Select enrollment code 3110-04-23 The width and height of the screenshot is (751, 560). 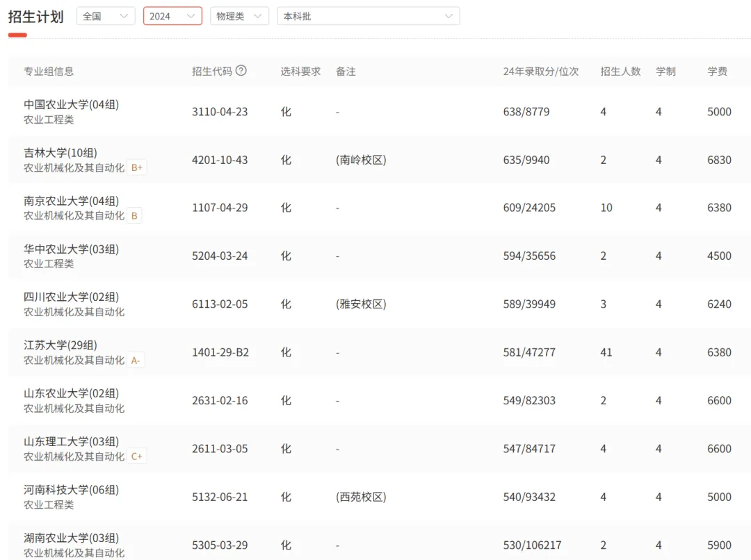pyautogui.click(x=220, y=112)
